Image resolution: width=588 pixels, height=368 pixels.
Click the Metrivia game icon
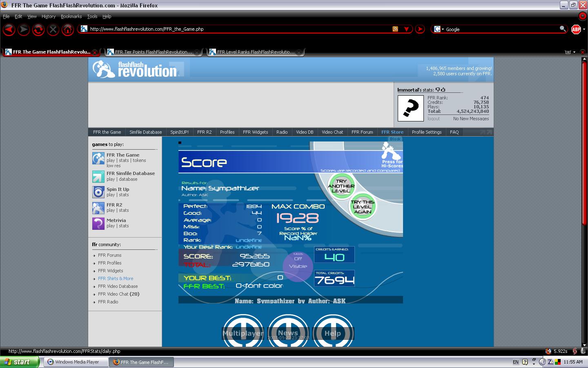[98, 223]
